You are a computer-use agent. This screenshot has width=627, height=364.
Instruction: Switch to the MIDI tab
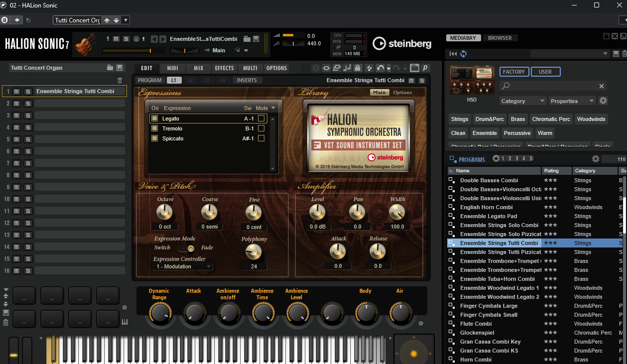point(172,68)
